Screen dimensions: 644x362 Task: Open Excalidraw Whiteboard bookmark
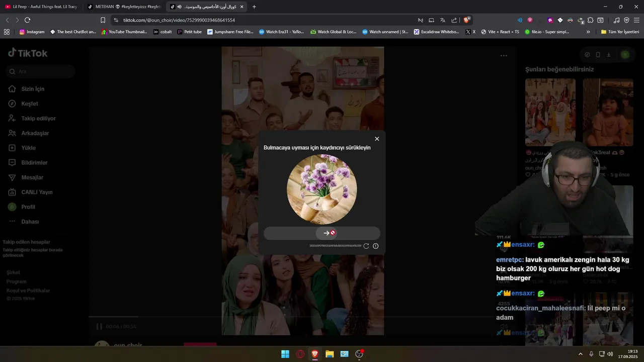click(437, 32)
